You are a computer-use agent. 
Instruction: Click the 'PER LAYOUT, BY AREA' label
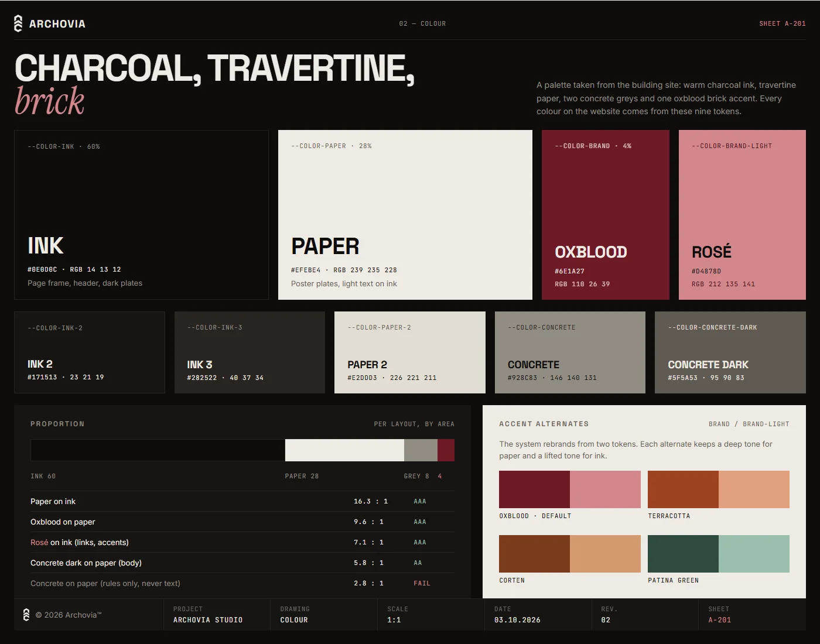pyautogui.click(x=414, y=424)
